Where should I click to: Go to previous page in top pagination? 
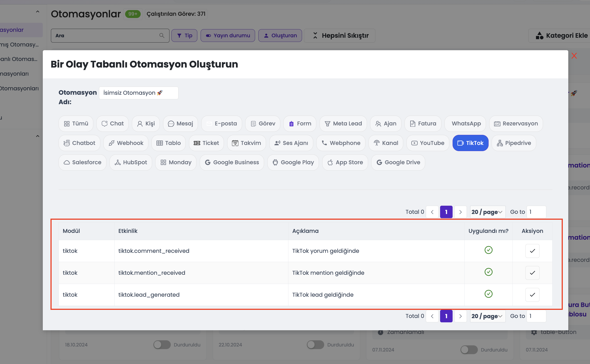click(432, 212)
